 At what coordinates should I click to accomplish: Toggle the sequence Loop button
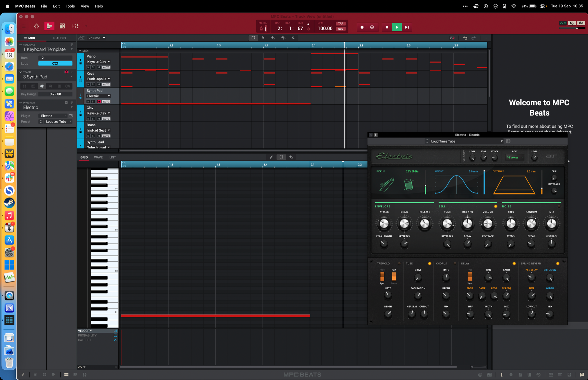pyautogui.click(x=55, y=64)
